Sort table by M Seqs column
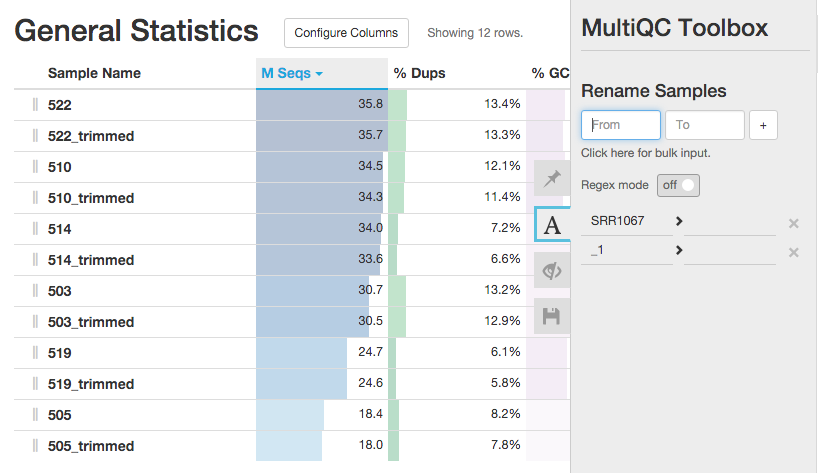The image size is (818, 473). pyautogui.click(x=291, y=73)
